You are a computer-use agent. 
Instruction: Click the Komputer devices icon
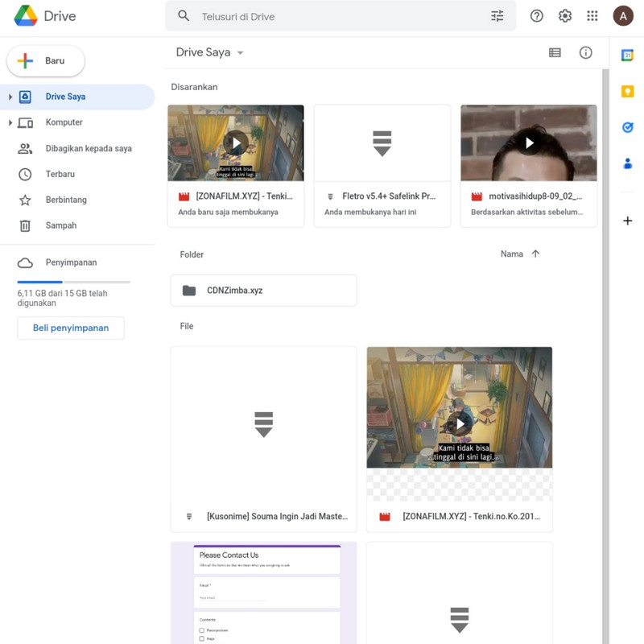click(25, 123)
